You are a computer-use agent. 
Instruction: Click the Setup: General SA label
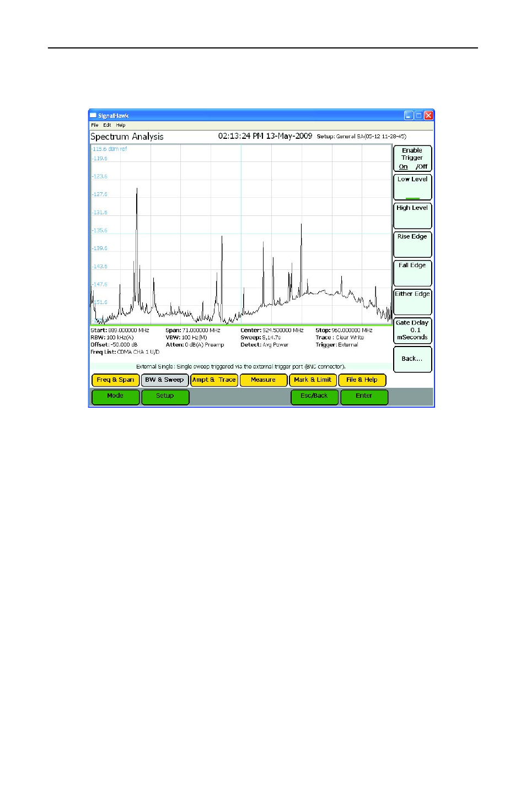pyautogui.click(x=361, y=137)
